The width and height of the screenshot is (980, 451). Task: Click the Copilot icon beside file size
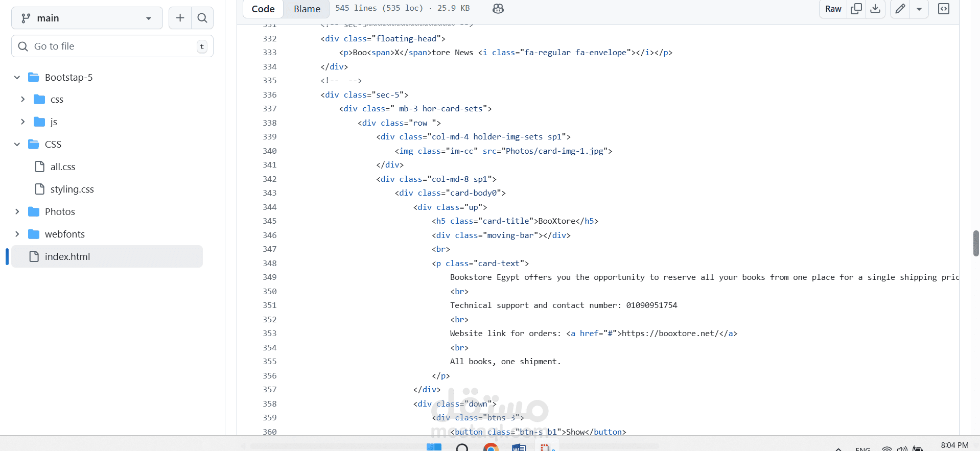point(498,9)
